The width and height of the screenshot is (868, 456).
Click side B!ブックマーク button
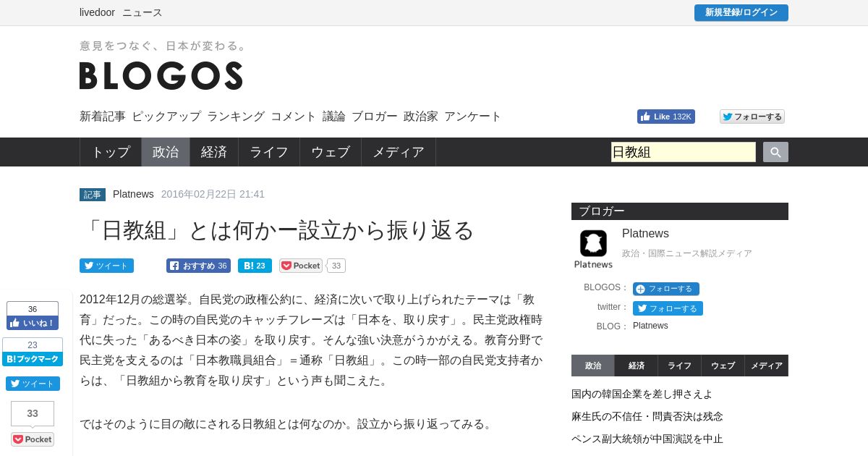pos(33,359)
